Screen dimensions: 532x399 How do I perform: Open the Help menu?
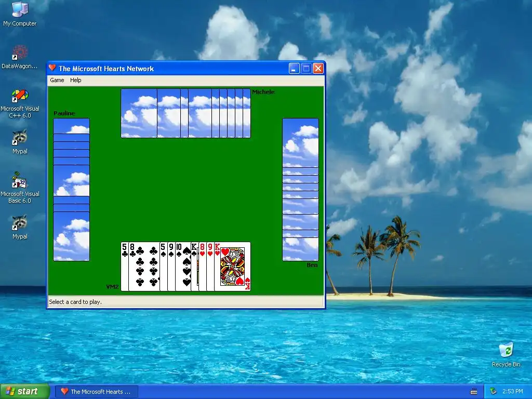pyautogui.click(x=76, y=80)
